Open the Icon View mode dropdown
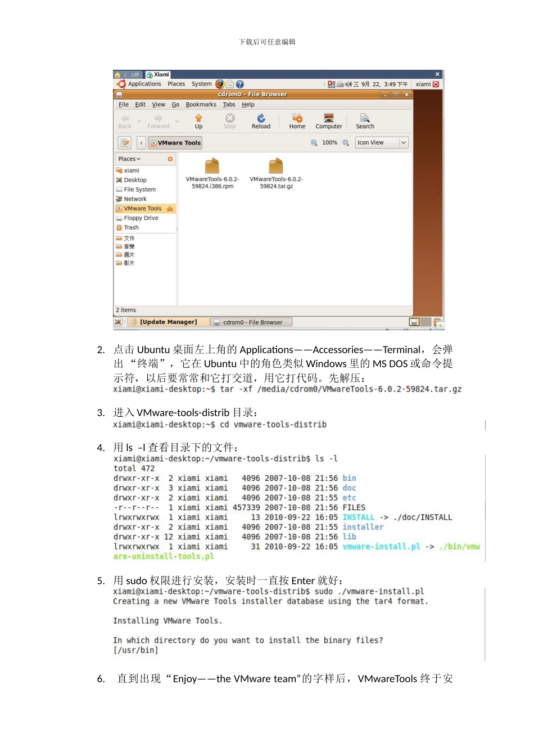Image resolution: width=534 pixels, height=756 pixels. click(x=382, y=143)
